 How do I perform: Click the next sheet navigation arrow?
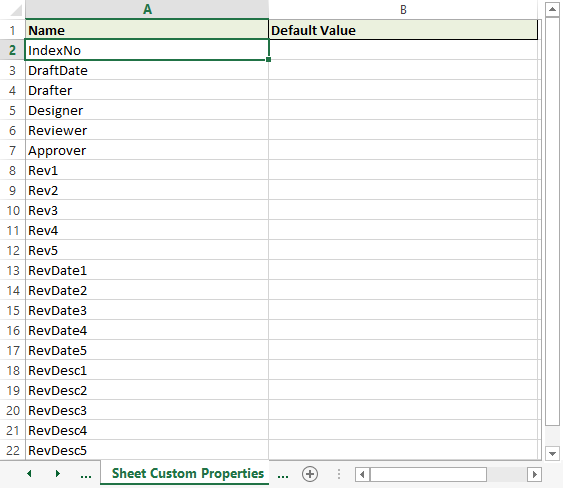(x=57, y=474)
